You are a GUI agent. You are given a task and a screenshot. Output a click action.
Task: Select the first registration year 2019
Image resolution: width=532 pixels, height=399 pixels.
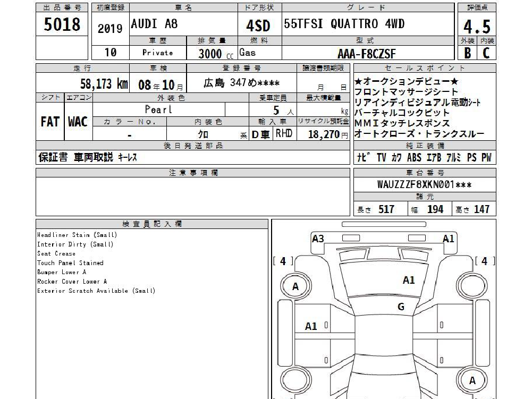tap(110, 29)
